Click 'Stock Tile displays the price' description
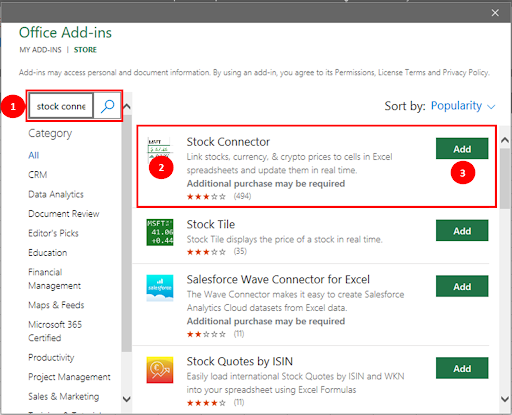512x415 pixels. pyautogui.click(x=284, y=239)
